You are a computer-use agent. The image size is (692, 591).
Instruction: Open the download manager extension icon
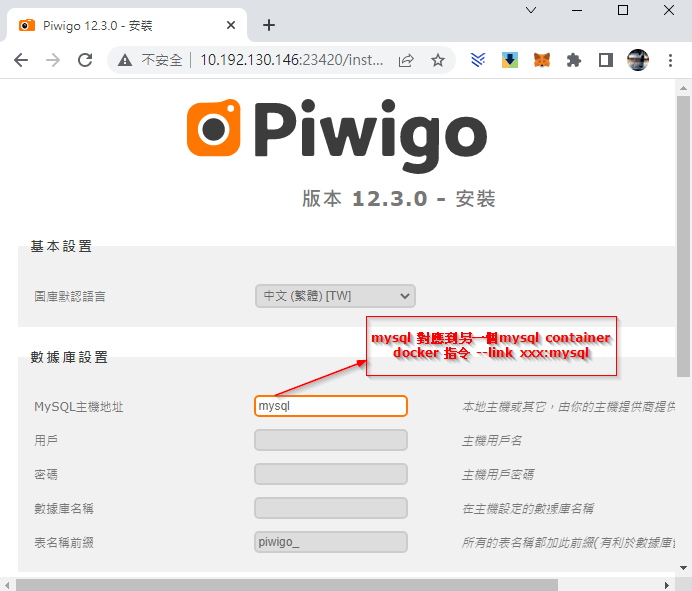click(x=510, y=60)
